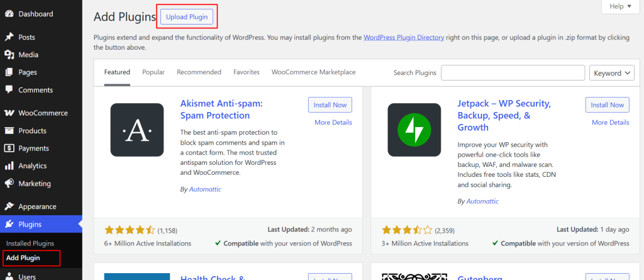This screenshot has height=280, width=644.
Task: Select the Add Plugin submenu item
Action: (x=23, y=258)
